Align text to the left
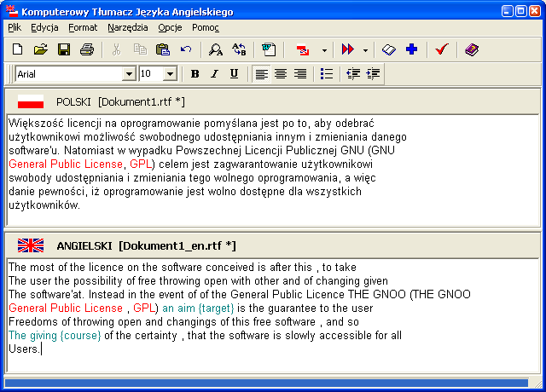The height and width of the screenshot is (392, 546). coord(262,74)
